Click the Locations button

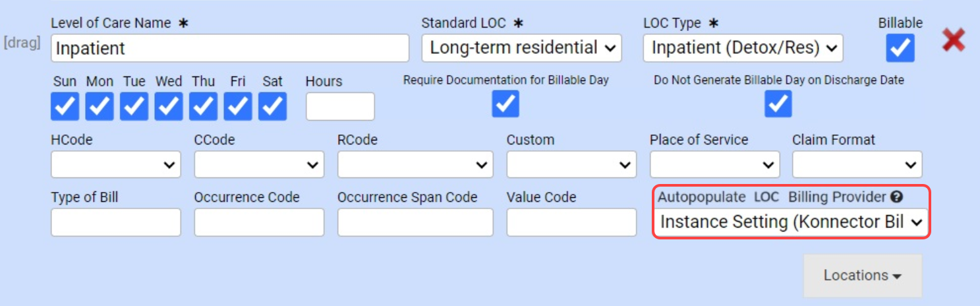tap(862, 276)
